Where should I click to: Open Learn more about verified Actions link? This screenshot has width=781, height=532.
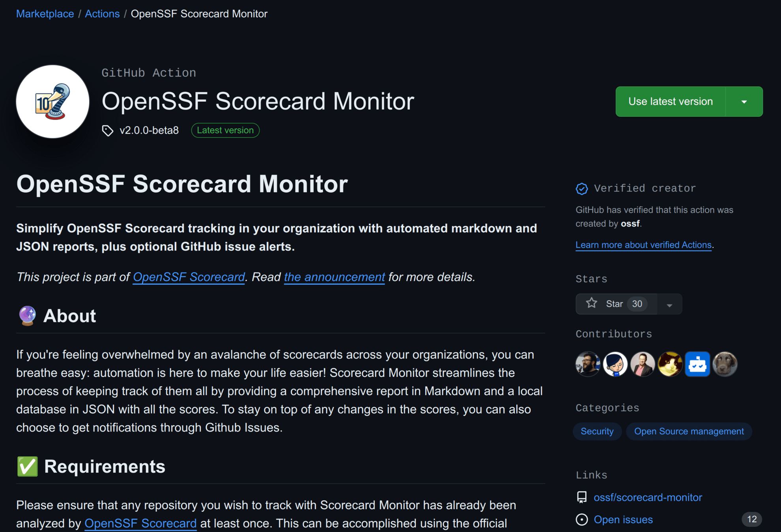pos(643,245)
